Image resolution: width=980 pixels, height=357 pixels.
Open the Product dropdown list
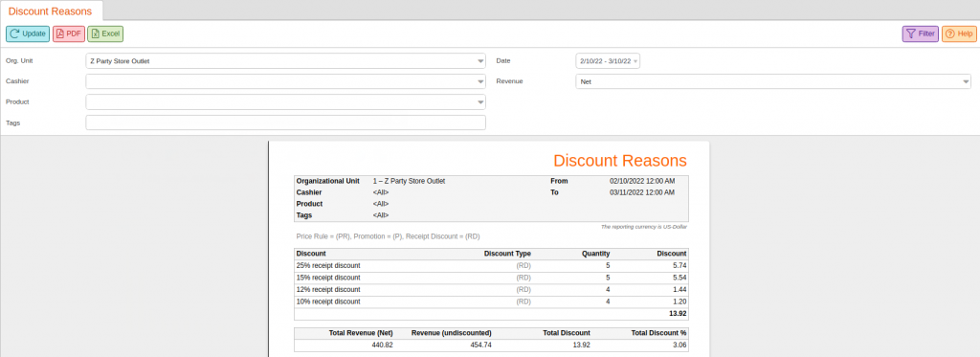pyautogui.click(x=285, y=101)
